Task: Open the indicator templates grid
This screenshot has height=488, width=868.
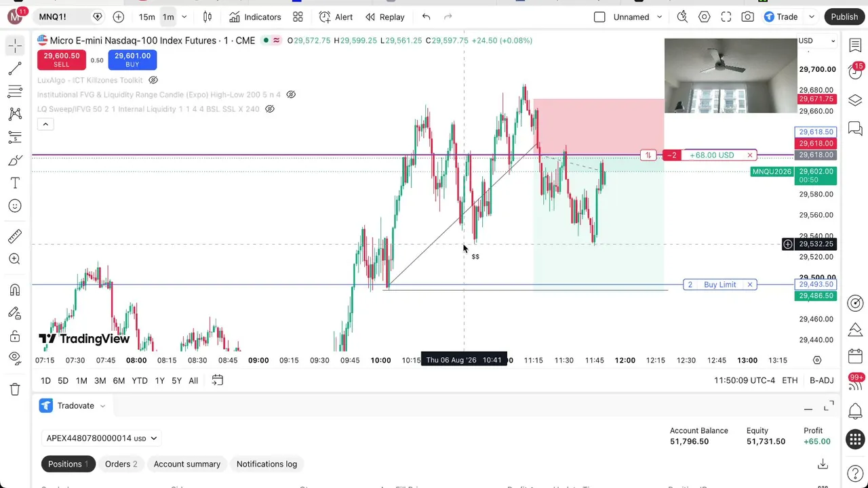Action: click(x=298, y=17)
